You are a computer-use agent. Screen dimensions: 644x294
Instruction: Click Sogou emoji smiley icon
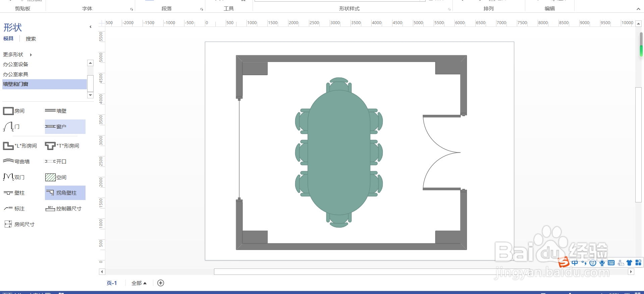(x=593, y=263)
